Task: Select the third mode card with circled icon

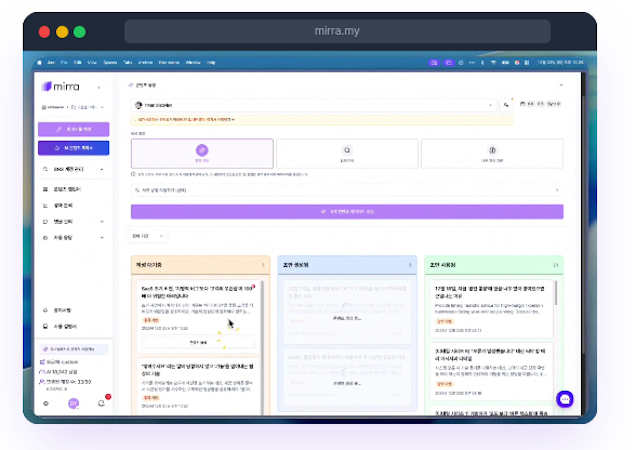Action: 492,153
